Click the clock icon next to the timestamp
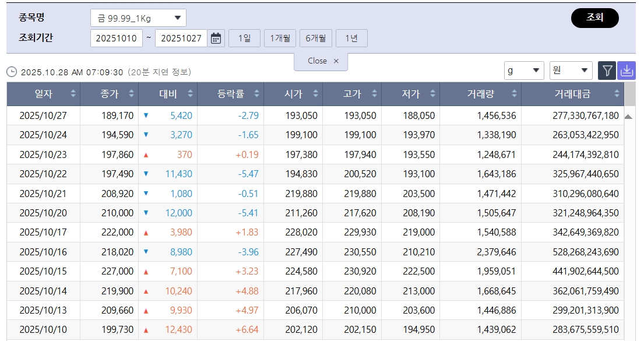Image resolution: width=644 pixels, height=341 pixels. coord(10,71)
